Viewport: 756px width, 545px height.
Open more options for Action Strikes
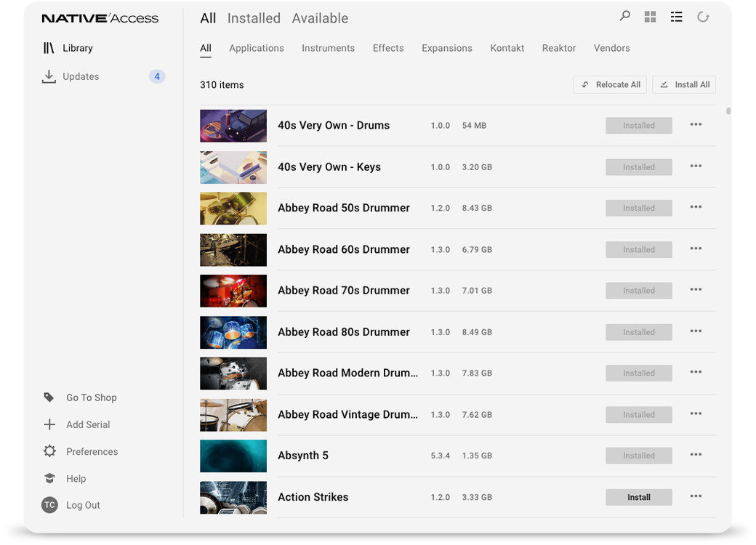click(696, 496)
